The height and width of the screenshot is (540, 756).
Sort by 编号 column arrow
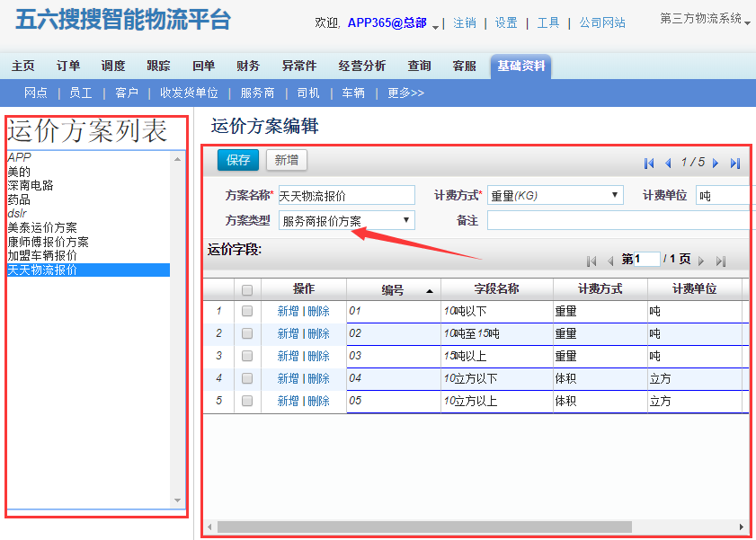pos(429,291)
